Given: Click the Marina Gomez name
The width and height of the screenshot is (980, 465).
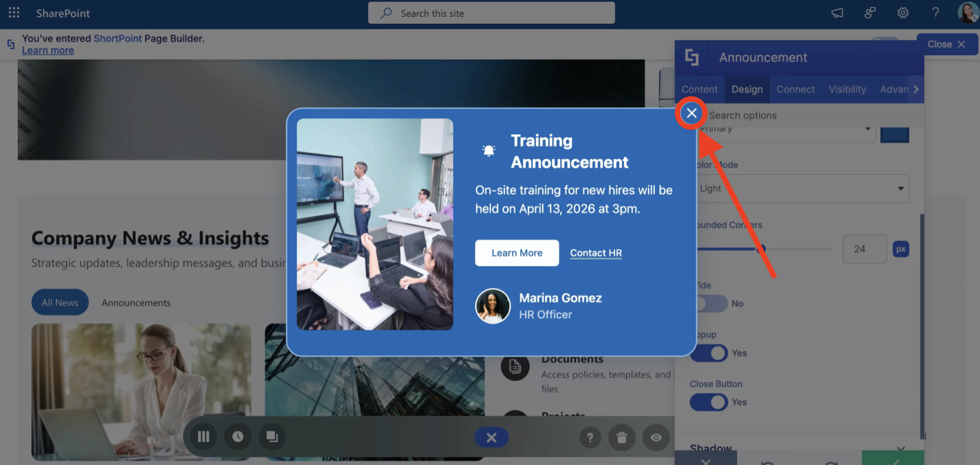Looking at the screenshot, I should pyautogui.click(x=560, y=298).
